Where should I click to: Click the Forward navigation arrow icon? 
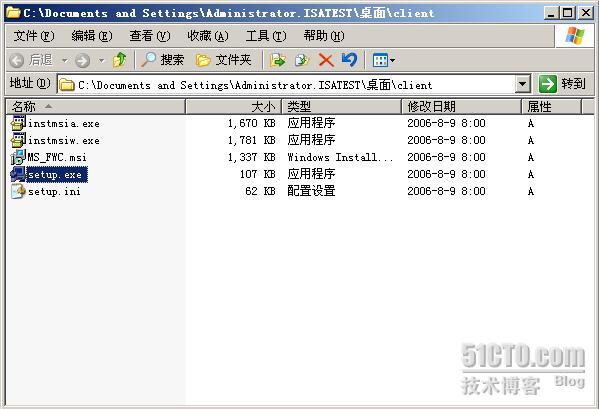83,60
